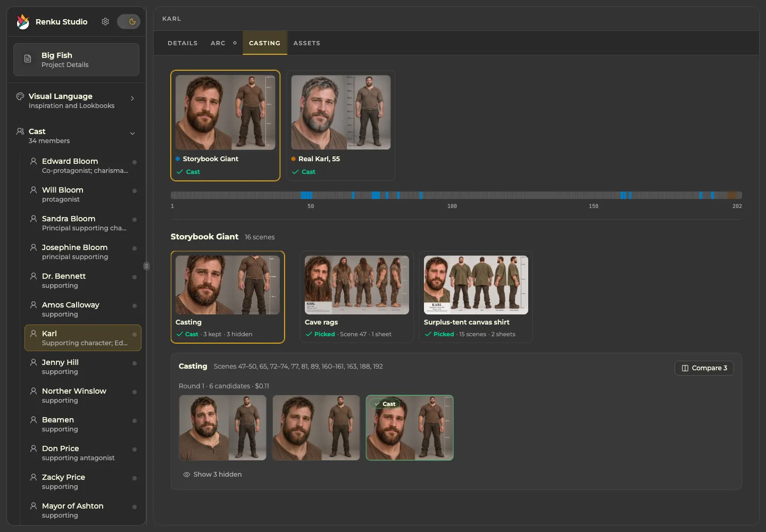The image size is (766, 532).
Task: Select Zacky Price person icon
Action: point(34,477)
